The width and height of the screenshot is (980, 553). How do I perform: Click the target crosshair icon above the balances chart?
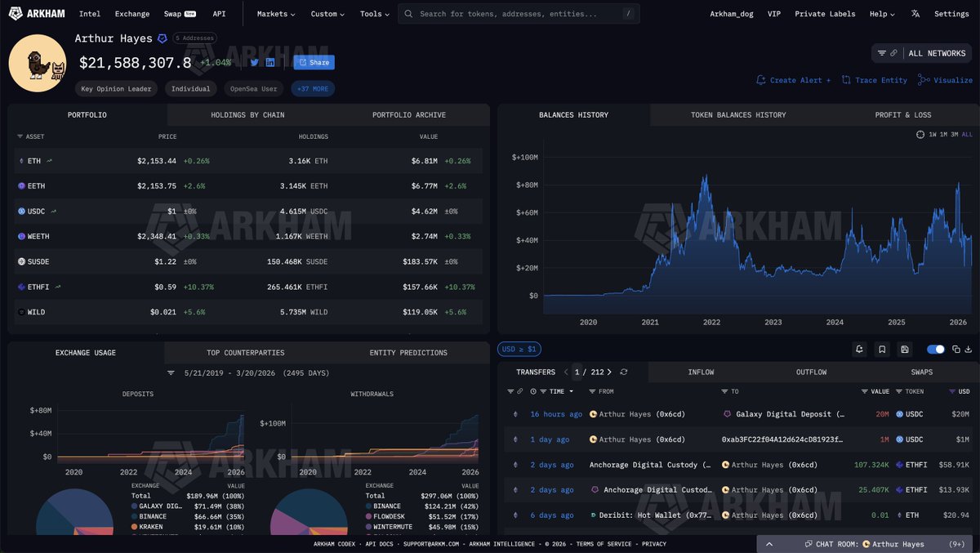pos(920,134)
